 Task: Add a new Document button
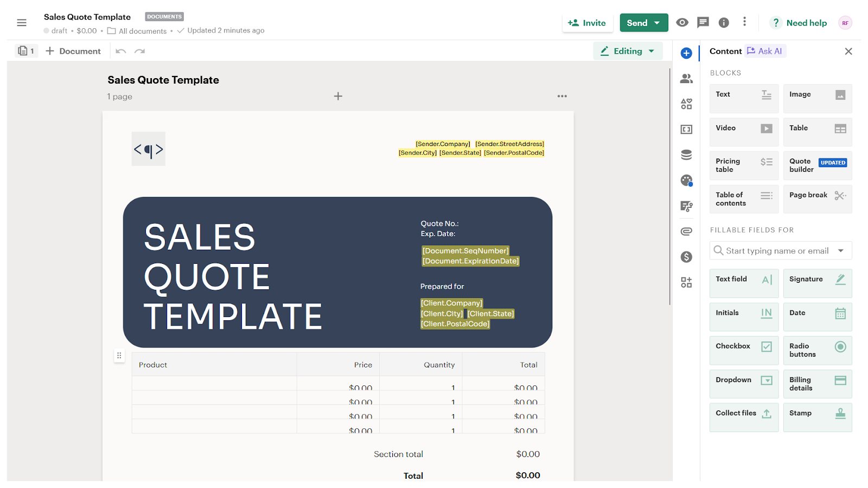[x=73, y=51]
